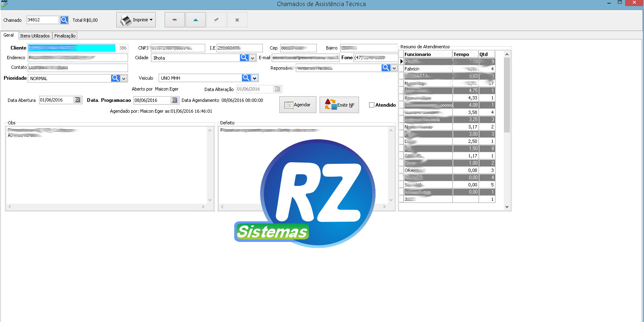
Task: Click the Contato field
Action: pyautogui.click(x=78, y=68)
